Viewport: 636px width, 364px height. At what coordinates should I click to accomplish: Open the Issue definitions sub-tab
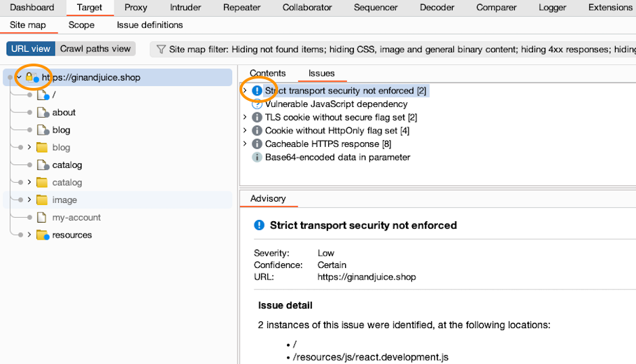pyautogui.click(x=150, y=25)
